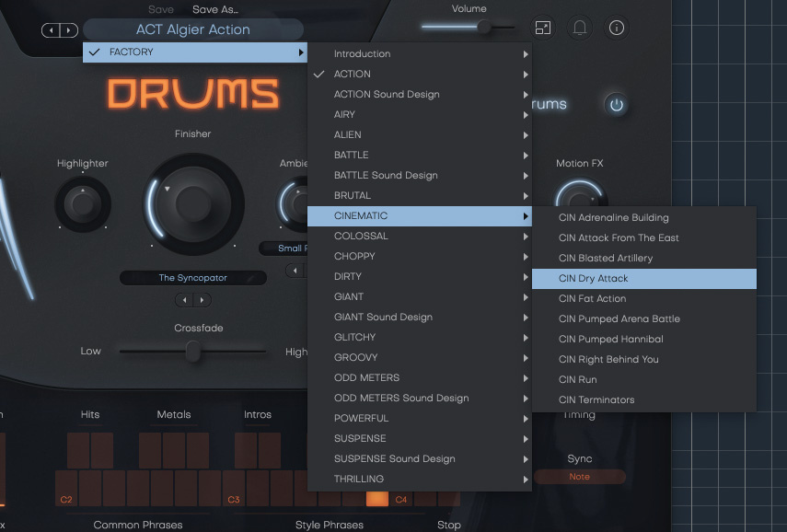The height and width of the screenshot is (532, 787).
Task: Open The Syncopator phrase selector
Action: (192, 277)
